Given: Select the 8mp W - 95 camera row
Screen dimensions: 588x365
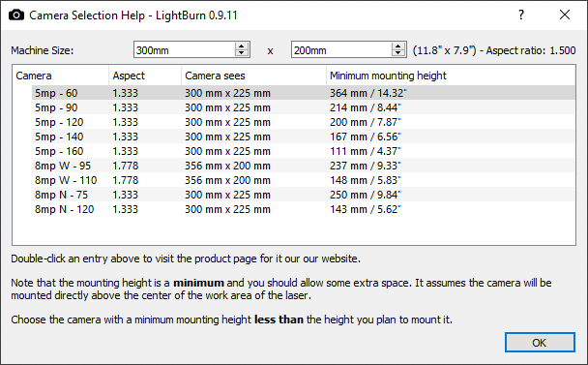Looking at the screenshot, I should pyautogui.click(x=304, y=166).
